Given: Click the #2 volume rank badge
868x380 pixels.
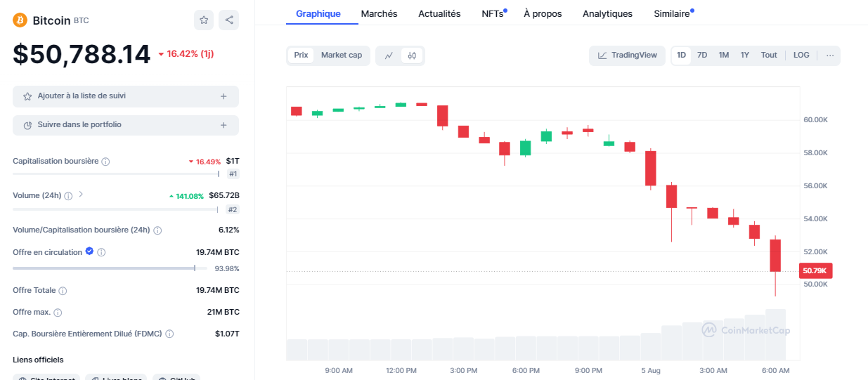Looking at the screenshot, I should 233,209.
